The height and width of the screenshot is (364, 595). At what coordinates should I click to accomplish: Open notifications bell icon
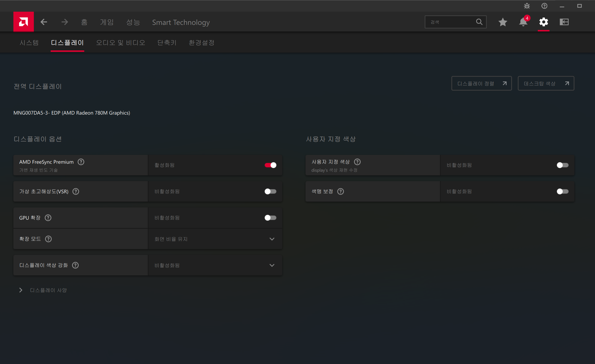click(x=523, y=22)
